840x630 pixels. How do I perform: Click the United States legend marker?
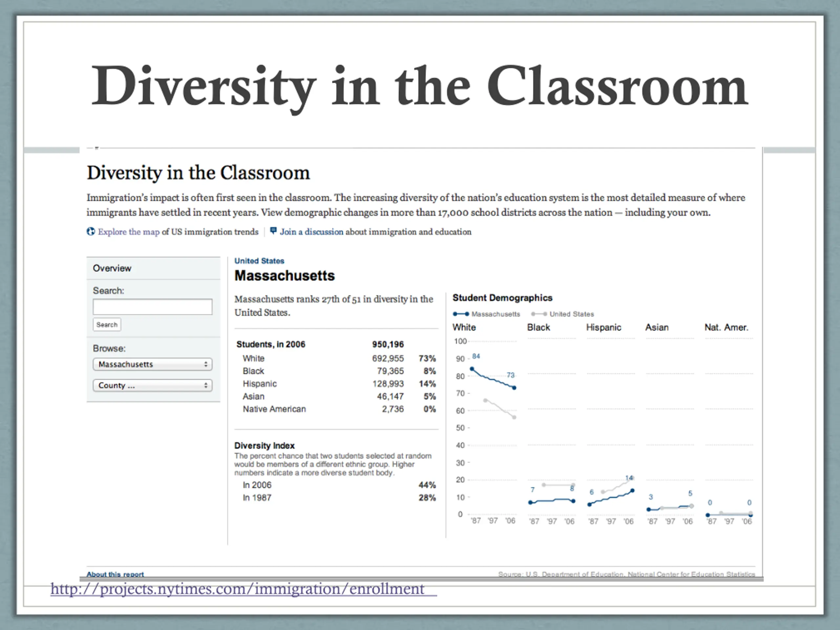(x=539, y=314)
